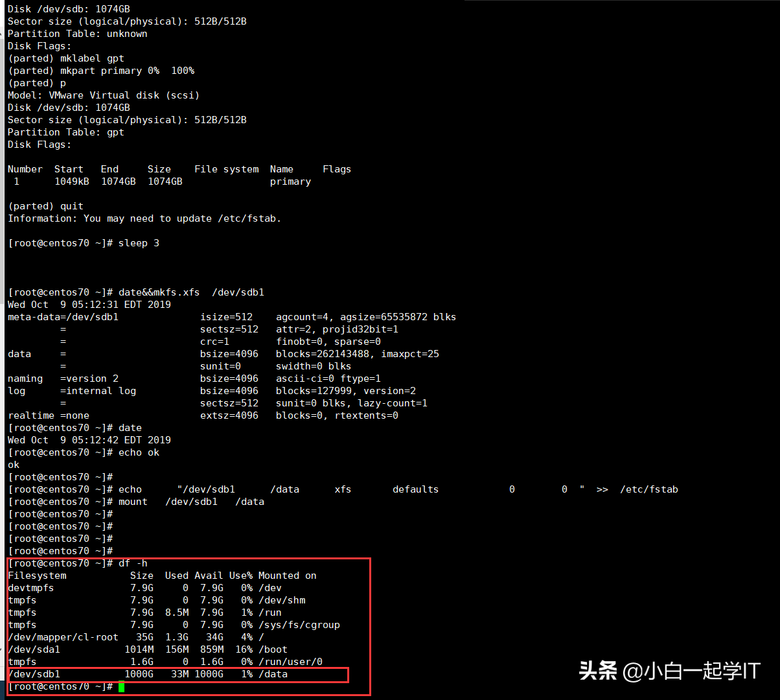
Task: Click '1014M' size value in df output
Action: click(x=139, y=649)
